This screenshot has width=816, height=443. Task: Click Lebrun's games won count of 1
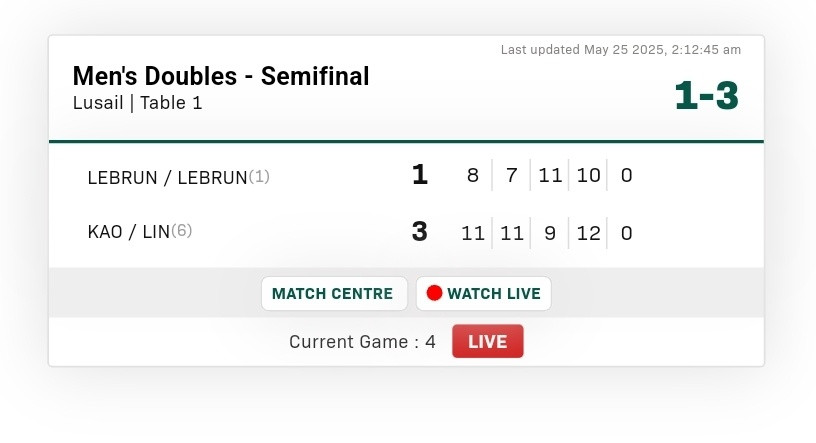(x=419, y=176)
